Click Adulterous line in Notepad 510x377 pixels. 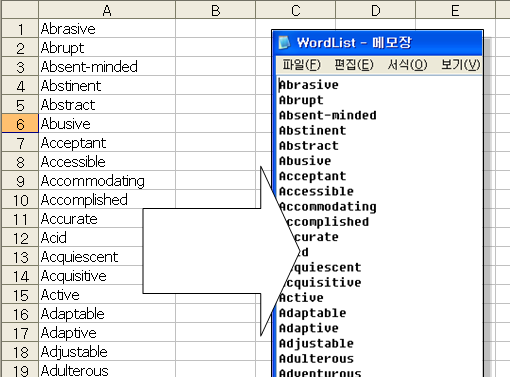pos(316,359)
